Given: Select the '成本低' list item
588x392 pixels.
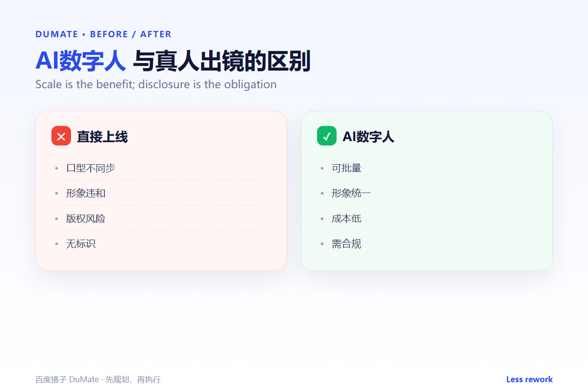Looking at the screenshot, I should pyautogui.click(x=427, y=219).
